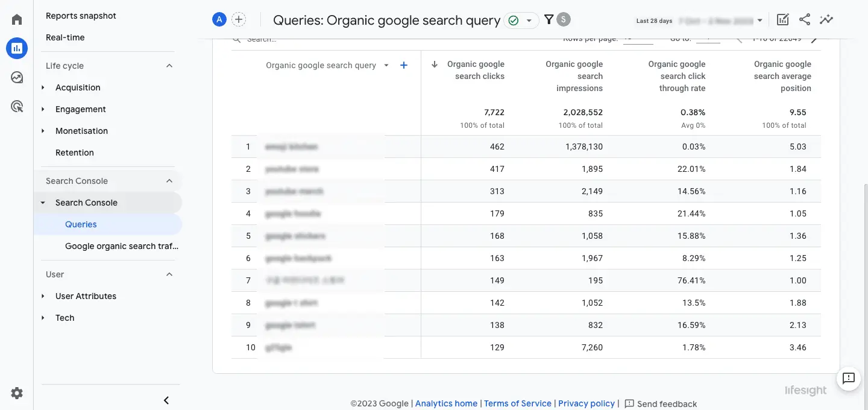Open the Home icon in left rail
868x410 pixels.
pyautogui.click(x=17, y=19)
